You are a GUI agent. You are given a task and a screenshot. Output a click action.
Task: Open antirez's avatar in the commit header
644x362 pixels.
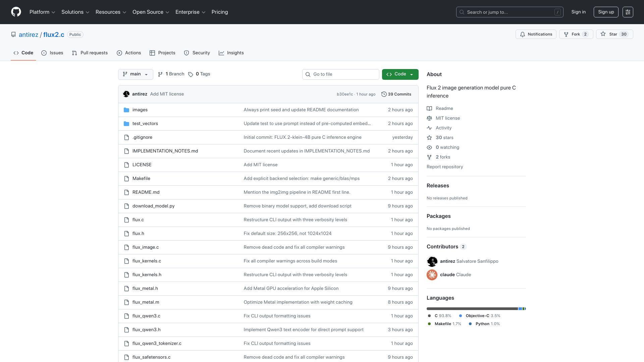pyautogui.click(x=126, y=94)
